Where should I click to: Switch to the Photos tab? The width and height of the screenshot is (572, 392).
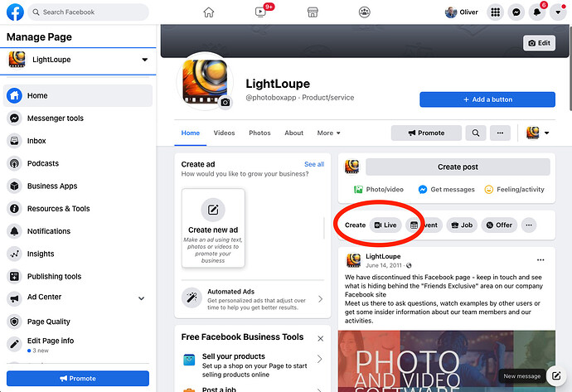click(x=259, y=133)
